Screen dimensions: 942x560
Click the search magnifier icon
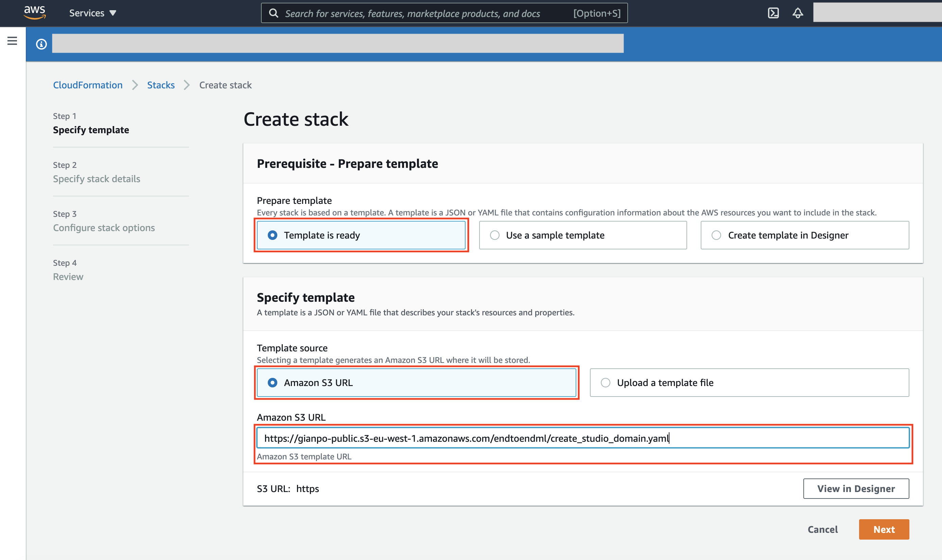tap(274, 13)
